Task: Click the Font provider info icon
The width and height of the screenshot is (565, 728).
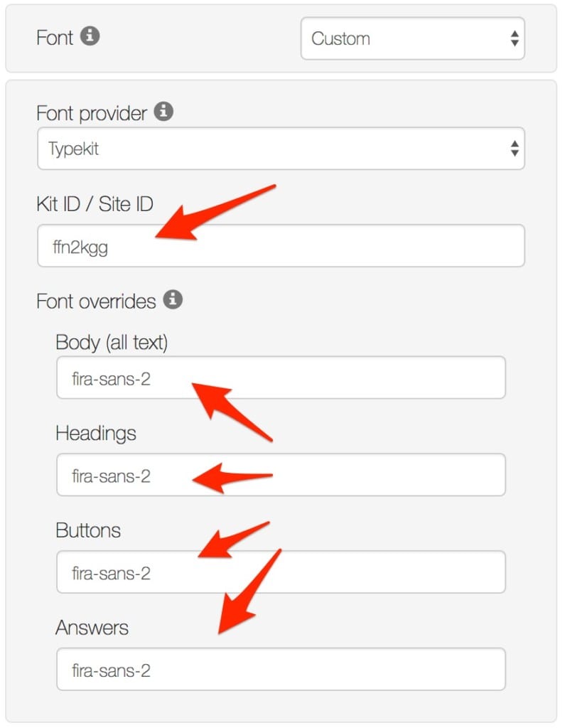Action: (x=163, y=112)
